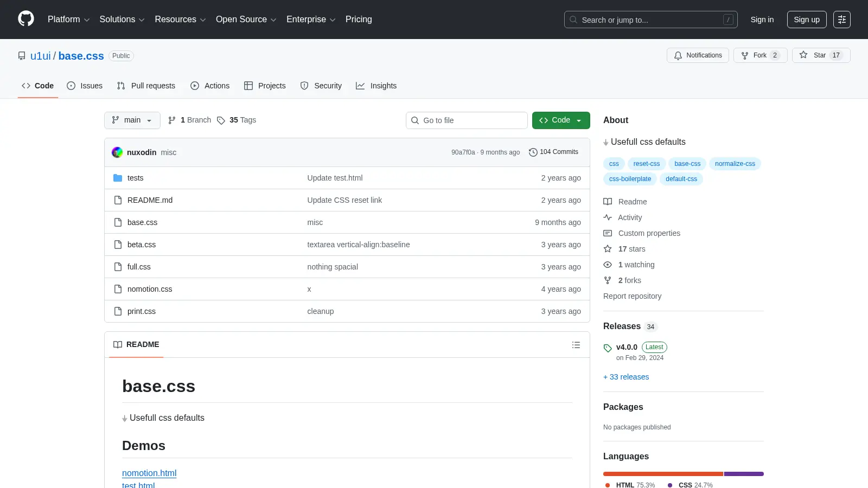Click the eye icon beside 1 watching
868x488 pixels.
click(x=608, y=265)
